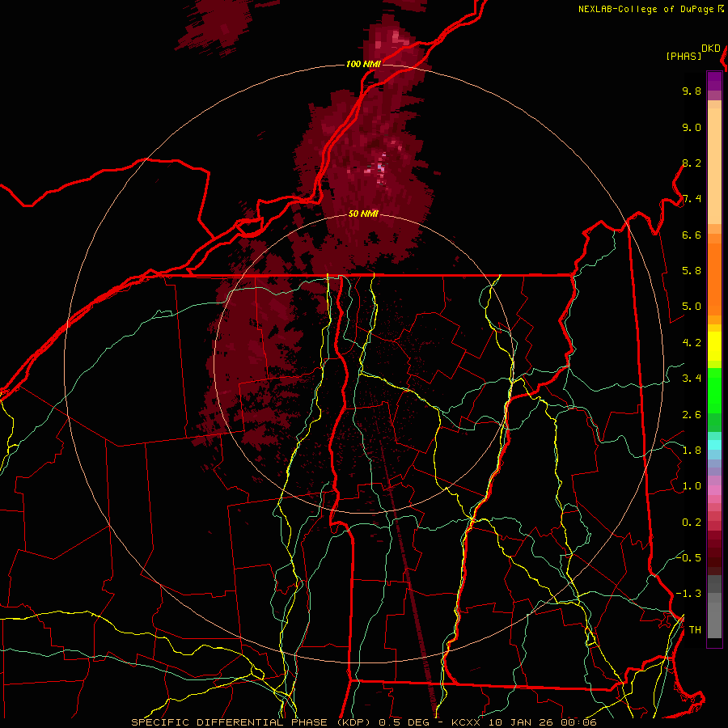Click the -1.3 value on color scale
728x728 pixels.
[x=688, y=594]
